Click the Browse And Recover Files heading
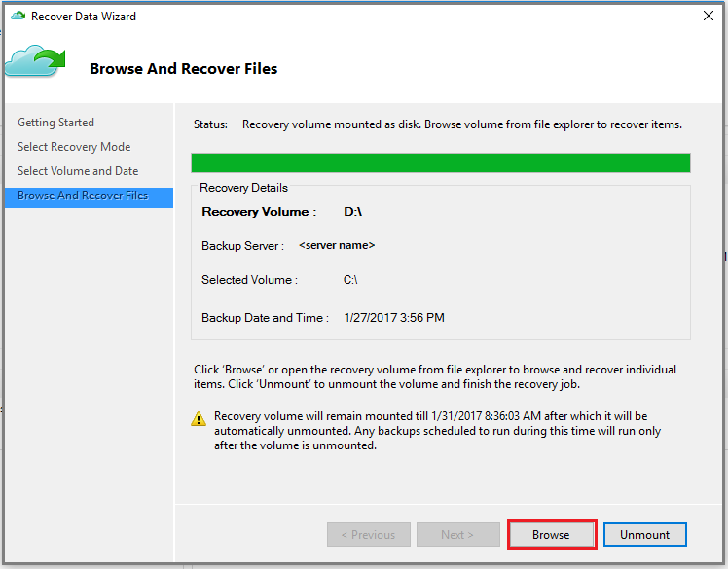 (183, 69)
